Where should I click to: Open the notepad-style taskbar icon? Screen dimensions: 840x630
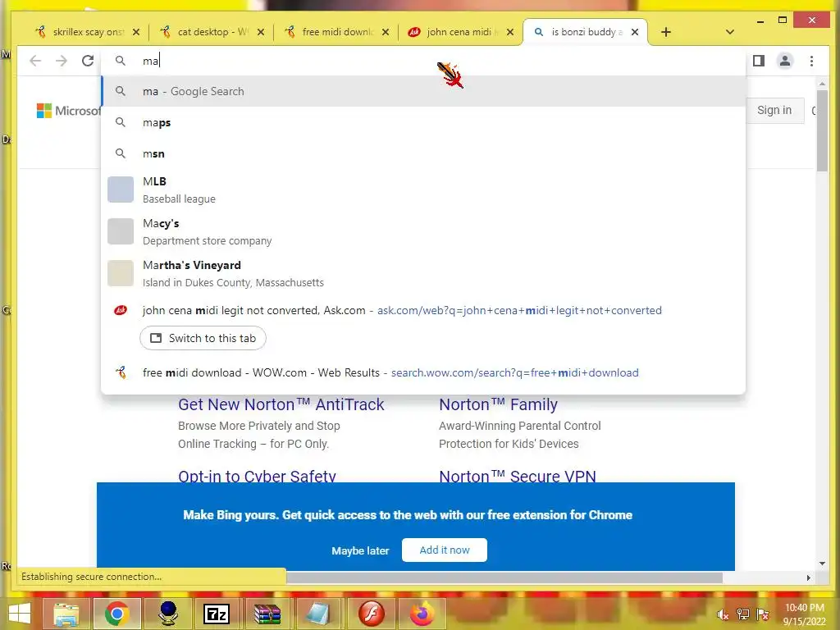(x=319, y=614)
